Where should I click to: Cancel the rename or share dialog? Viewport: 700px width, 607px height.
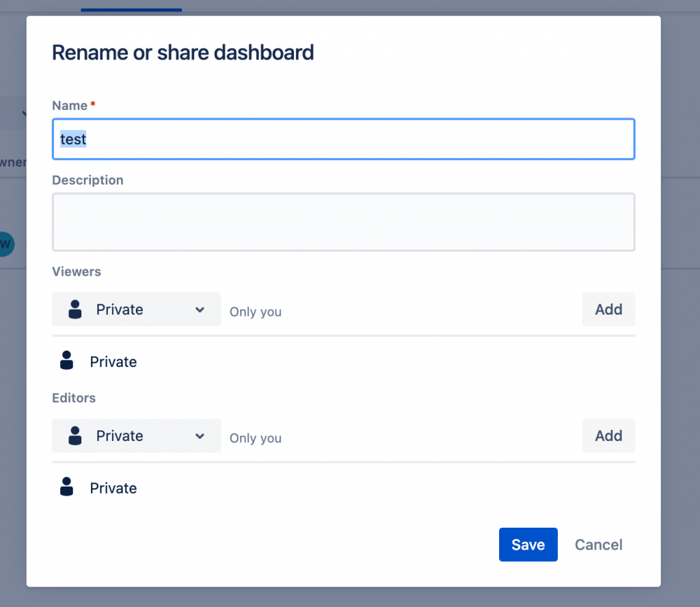click(598, 545)
